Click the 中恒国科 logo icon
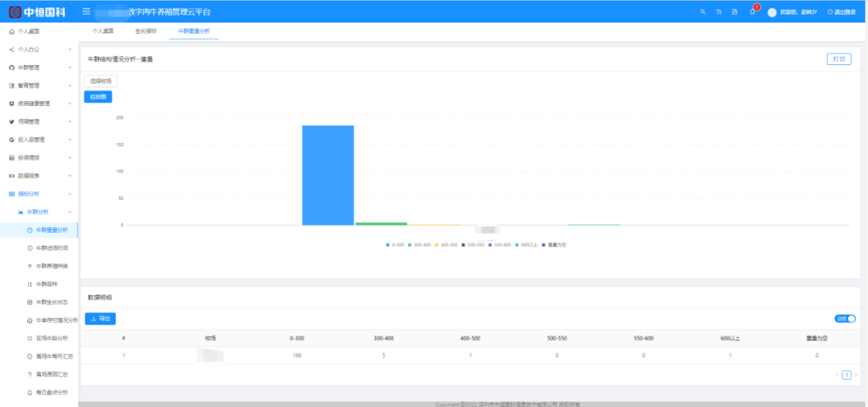 tap(14, 12)
